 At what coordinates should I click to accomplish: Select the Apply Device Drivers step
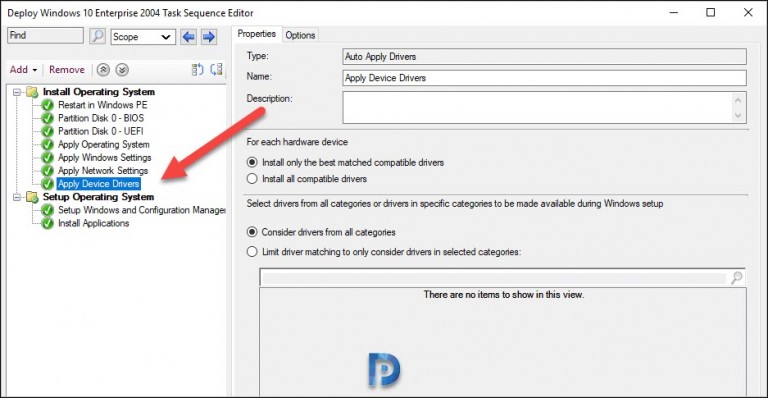(99, 184)
